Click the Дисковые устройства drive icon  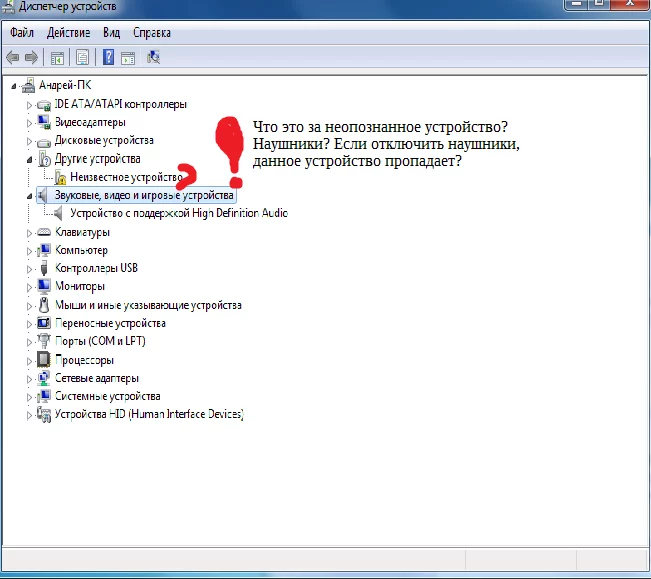pos(44,142)
